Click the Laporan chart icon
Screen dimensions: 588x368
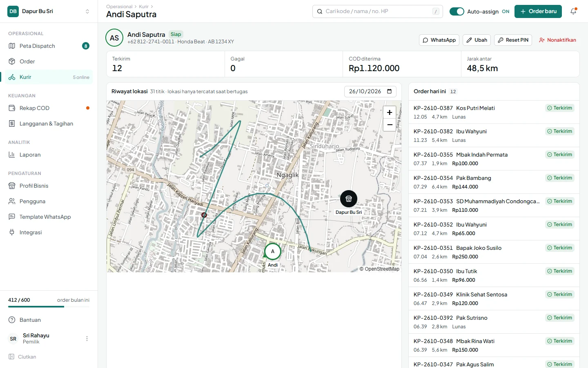tap(12, 155)
